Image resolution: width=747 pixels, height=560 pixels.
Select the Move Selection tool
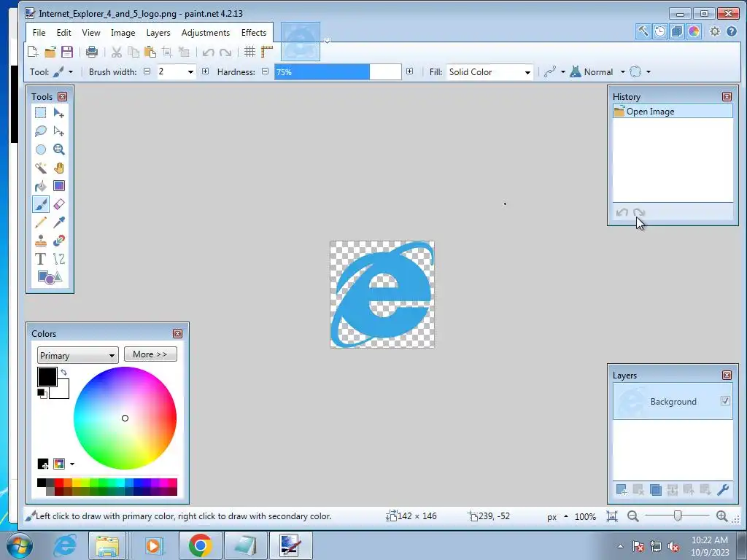[58, 131]
